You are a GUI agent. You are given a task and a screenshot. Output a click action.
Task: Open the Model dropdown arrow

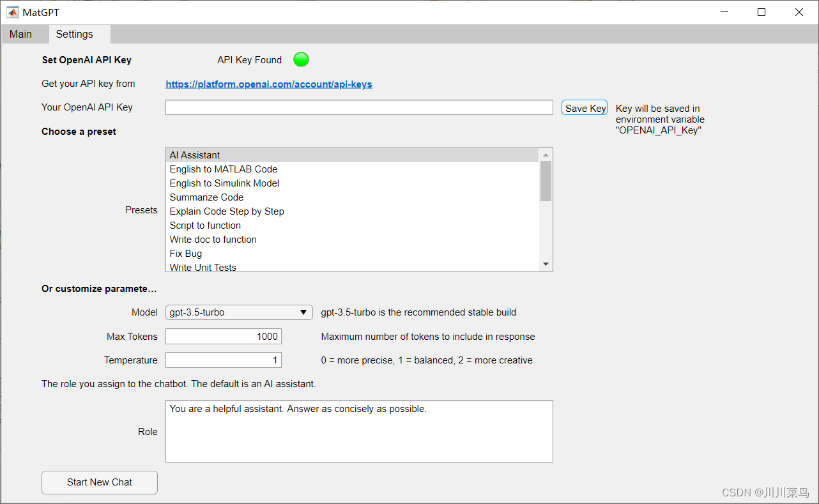tap(304, 312)
